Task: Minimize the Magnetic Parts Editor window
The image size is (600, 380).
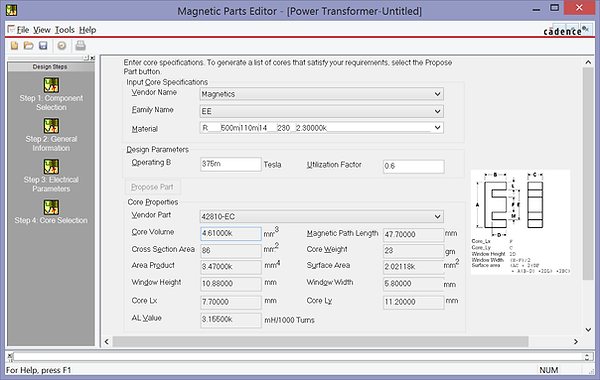Action: tap(536, 9)
